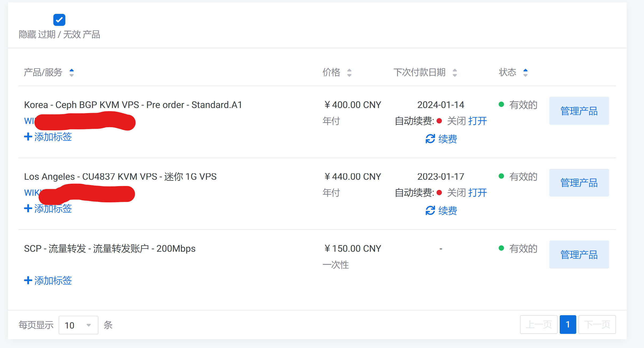The width and height of the screenshot is (644, 348).
Task: Click plus icon to add tag to SCP product
Action: 28,281
